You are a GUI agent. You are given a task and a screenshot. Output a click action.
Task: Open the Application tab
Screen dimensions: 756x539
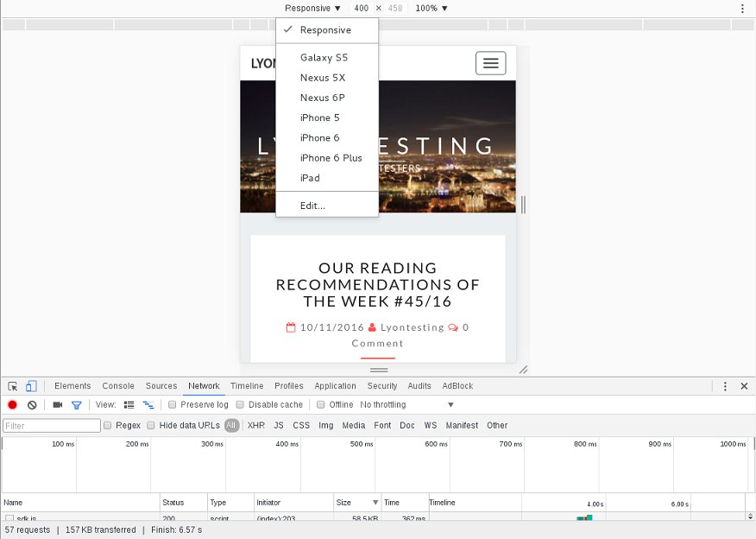click(x=335, y=386)
